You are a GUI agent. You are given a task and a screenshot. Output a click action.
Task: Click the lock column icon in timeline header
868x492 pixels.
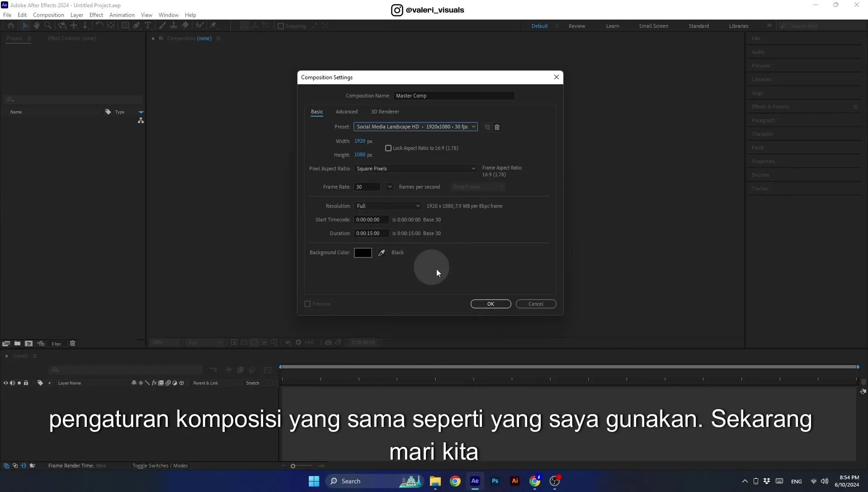[26, 383]
